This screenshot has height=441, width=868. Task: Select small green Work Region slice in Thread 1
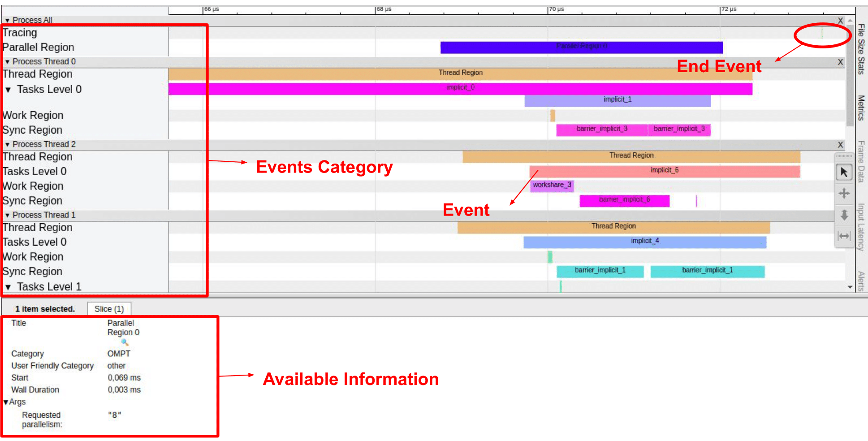pyautogui.click(x=550, y=257)
